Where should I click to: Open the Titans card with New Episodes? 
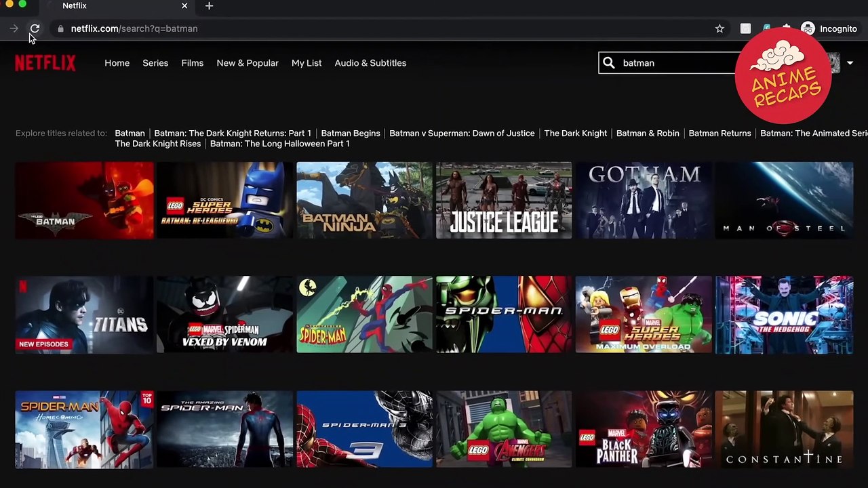85,314
